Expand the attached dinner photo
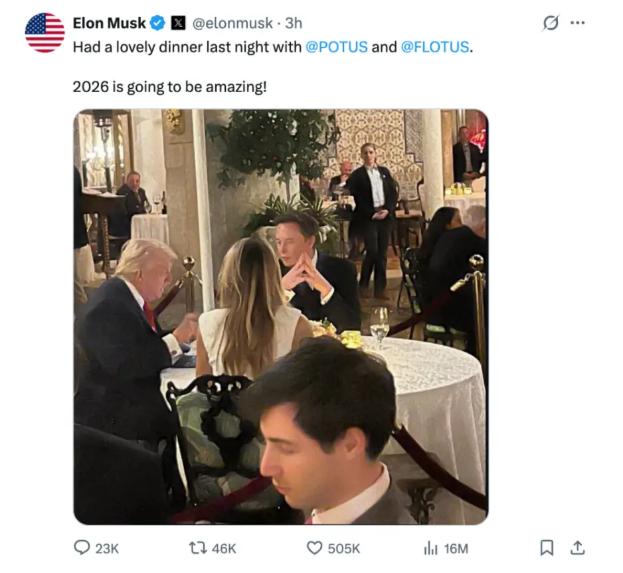 [x=281, y=316]
